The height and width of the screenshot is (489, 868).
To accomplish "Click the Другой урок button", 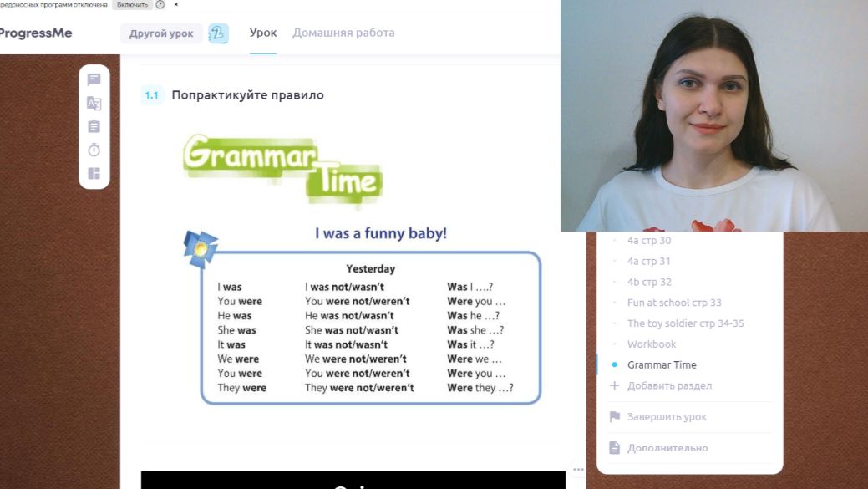I will pyautogui.click(x=161, y=33).
